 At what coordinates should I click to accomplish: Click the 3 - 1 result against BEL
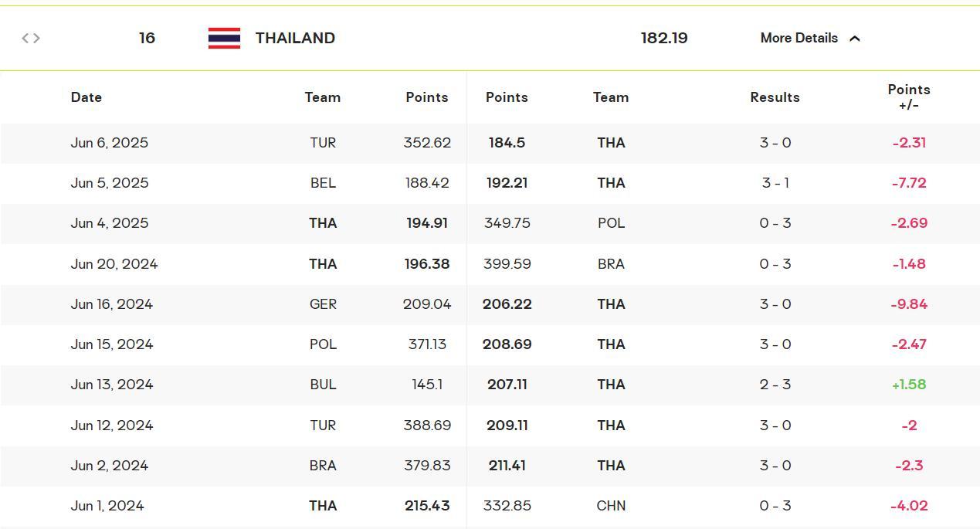tap(775, 183)
